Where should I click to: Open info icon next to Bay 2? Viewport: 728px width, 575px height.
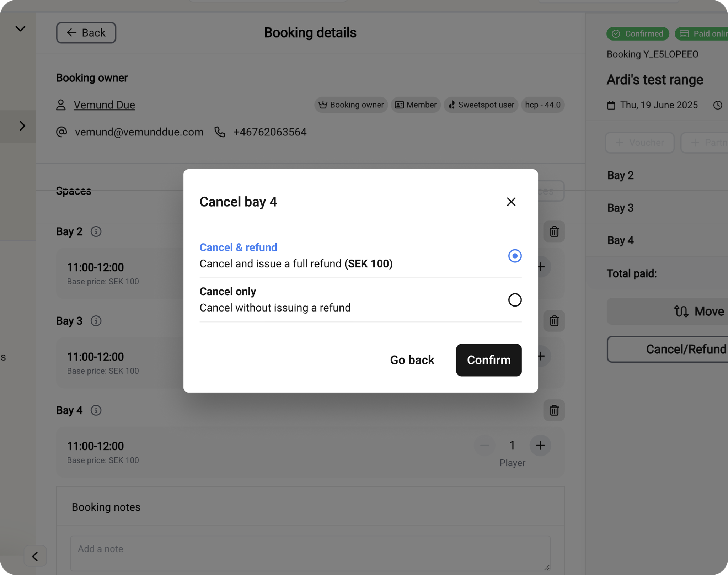(96, 231)
